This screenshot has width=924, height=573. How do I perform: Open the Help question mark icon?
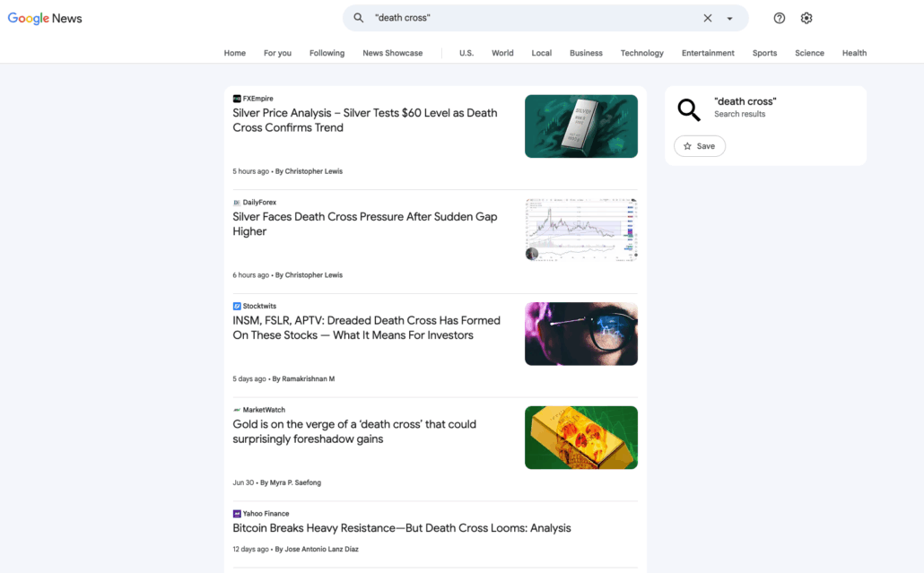click(x=779, y=18)
